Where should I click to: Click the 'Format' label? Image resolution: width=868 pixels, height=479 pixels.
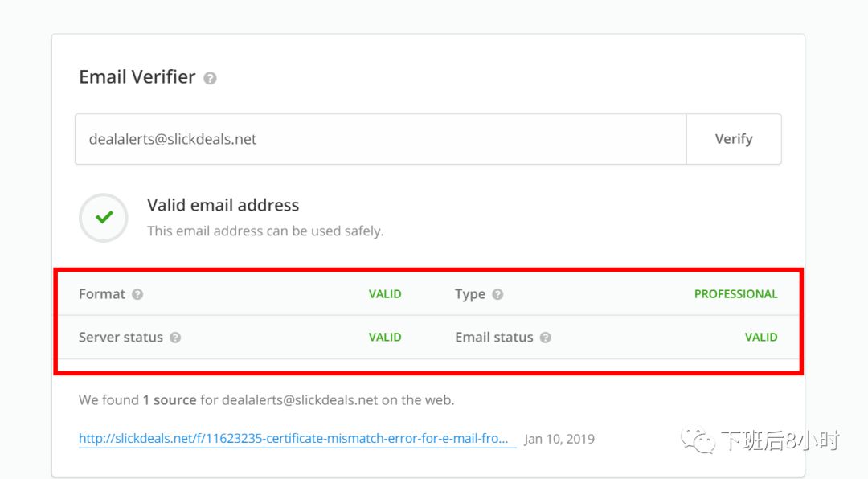tap(102, 294)
